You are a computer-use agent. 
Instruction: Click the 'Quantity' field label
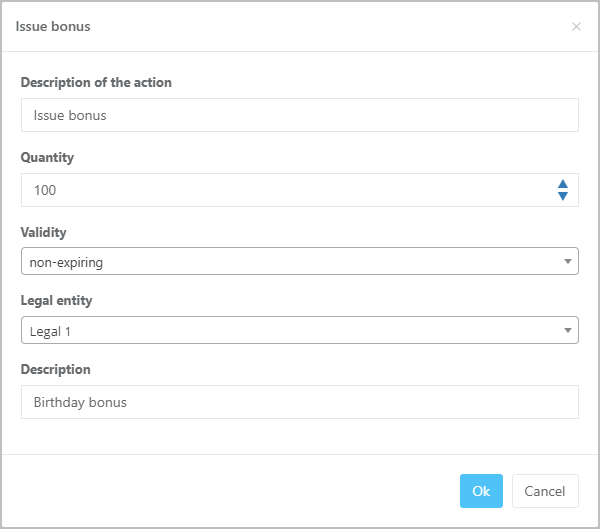[47, 157]
